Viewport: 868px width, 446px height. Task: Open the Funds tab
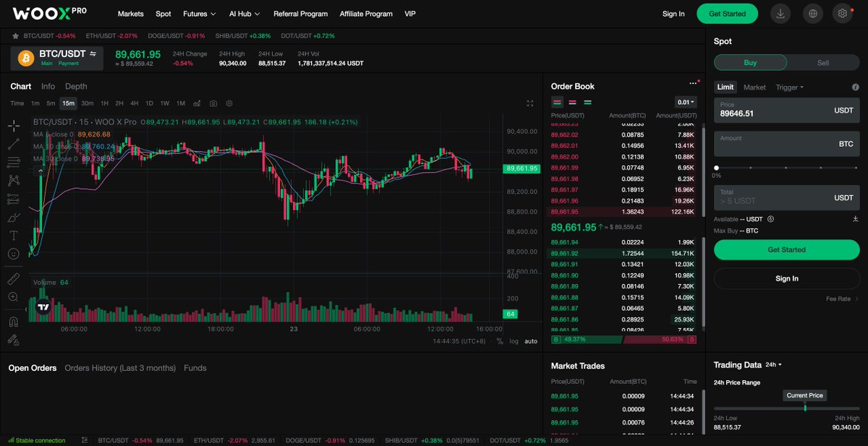pyautogui.click(x=195, y=368)
